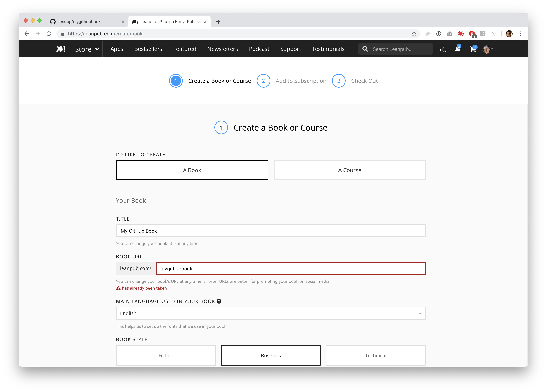Click the scissors extension icon

click(494, 34)
